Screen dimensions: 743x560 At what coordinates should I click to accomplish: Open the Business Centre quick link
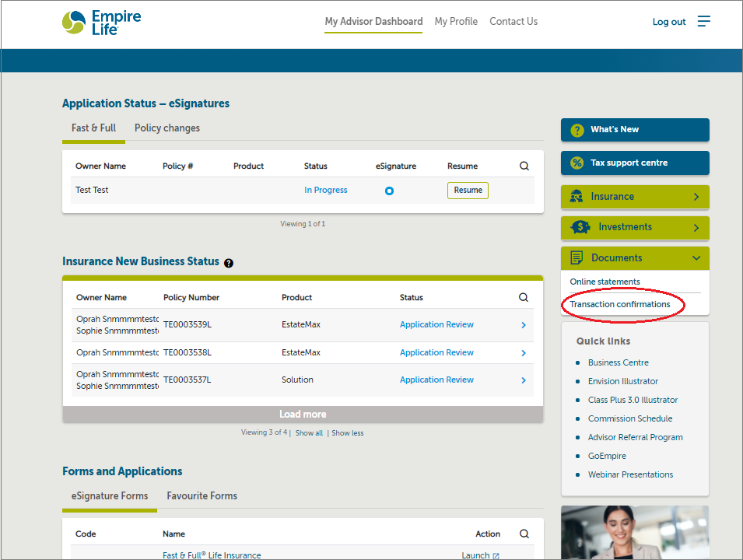pos(619,362)
